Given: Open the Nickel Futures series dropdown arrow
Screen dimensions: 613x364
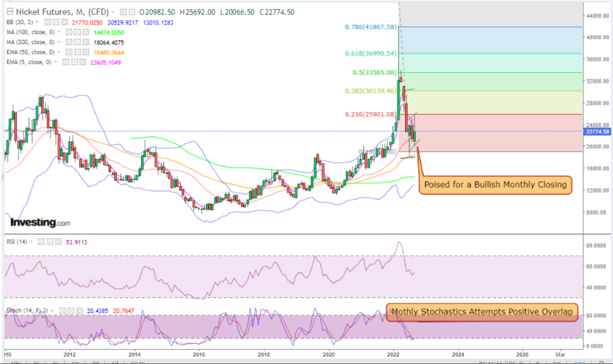Looking at the screenshot, I should pyautogui.click(x=113, y=12).
